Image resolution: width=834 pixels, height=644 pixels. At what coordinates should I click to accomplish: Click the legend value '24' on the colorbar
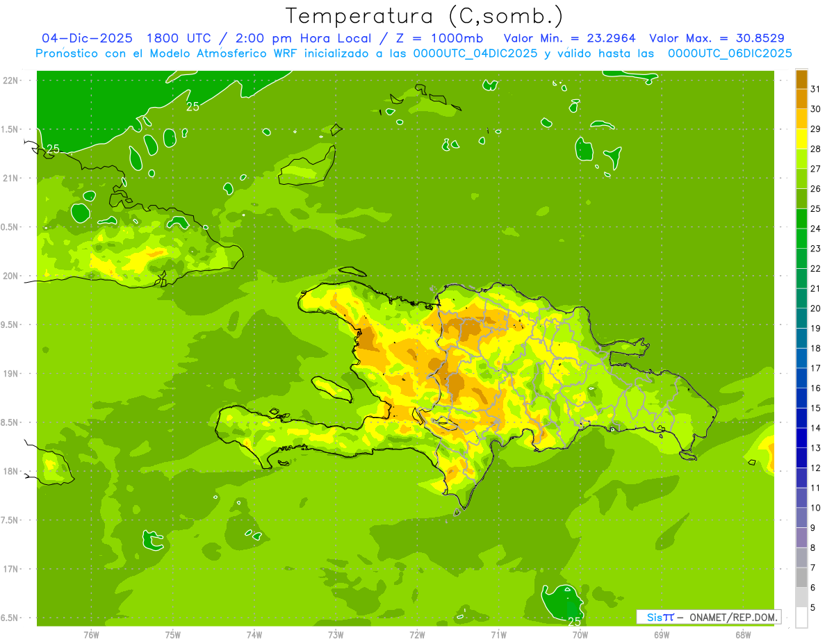(x=815, y=229)
